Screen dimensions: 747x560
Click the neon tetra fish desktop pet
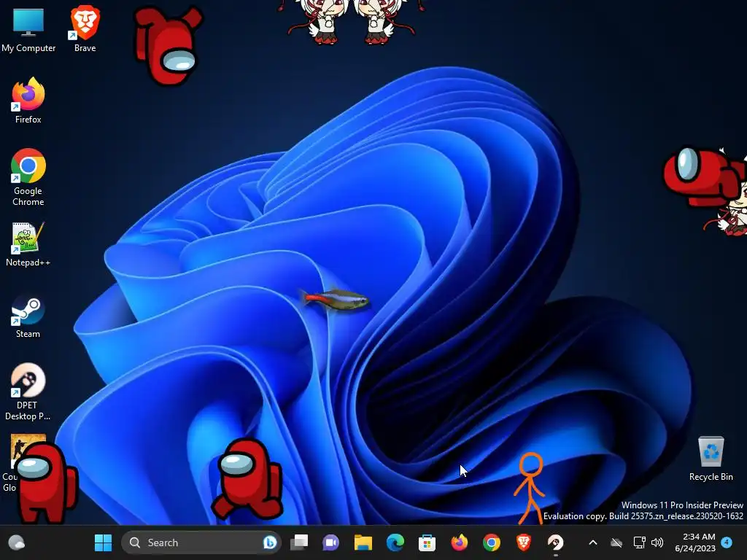336,300
